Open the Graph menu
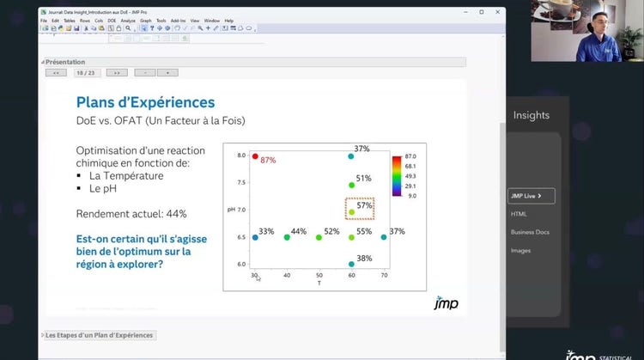Image resolution: width=644 pixels, height=360 pixels. coord(146,21)
